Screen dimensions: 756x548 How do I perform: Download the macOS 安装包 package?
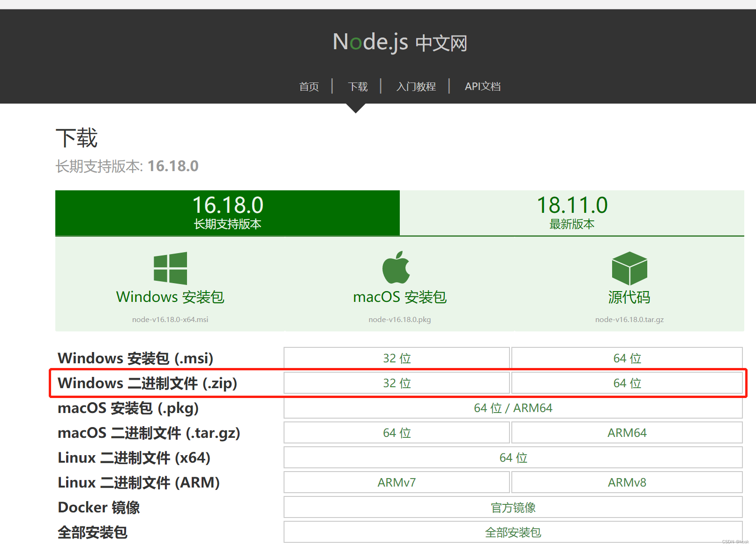(400, 297)
